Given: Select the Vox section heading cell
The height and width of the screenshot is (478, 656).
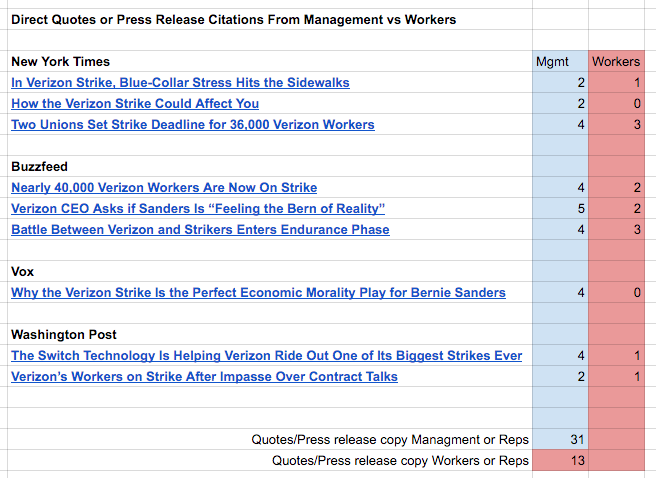Looking at the screenshot, I should pos(23,272).
